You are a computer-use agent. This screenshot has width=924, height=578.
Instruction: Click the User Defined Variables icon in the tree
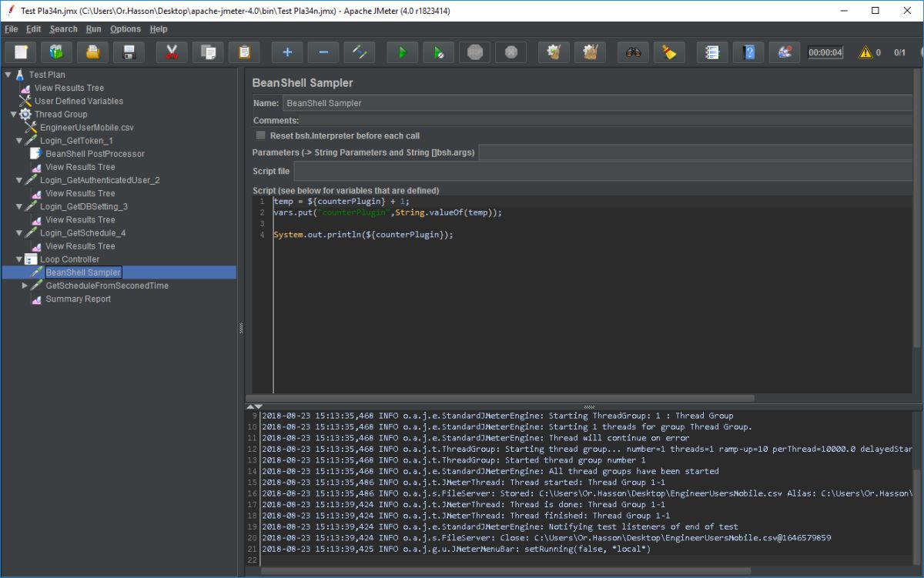[x=25, y=101]
